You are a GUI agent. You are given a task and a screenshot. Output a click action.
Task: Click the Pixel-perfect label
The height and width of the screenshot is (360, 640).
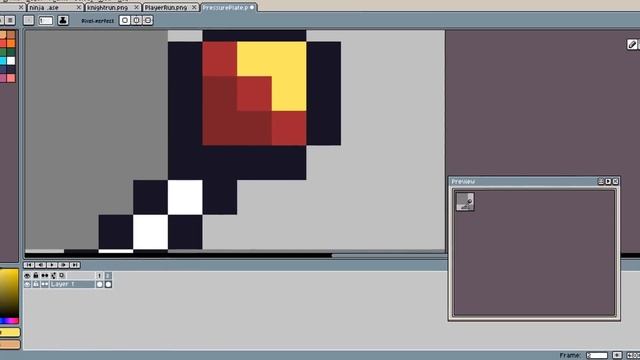[98, 21]
